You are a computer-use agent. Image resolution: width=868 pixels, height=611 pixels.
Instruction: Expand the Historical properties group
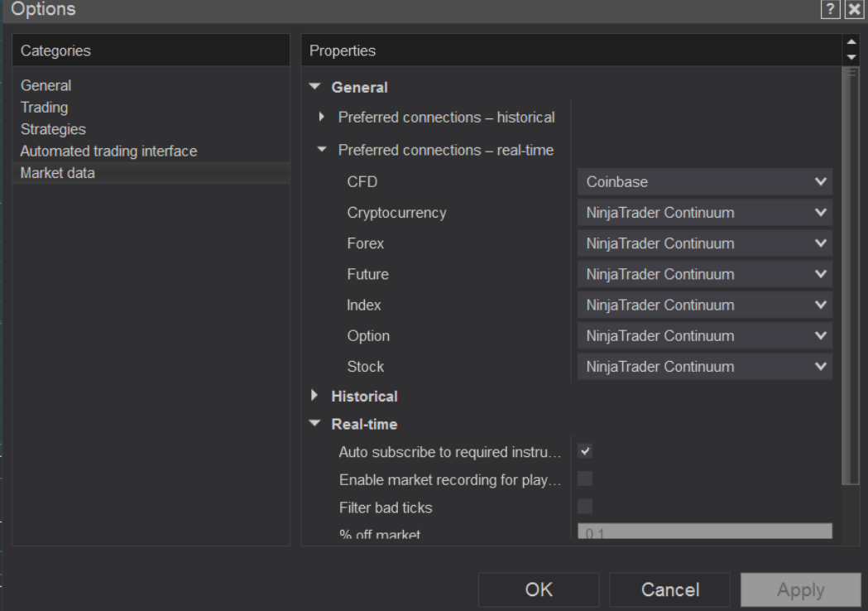[314, 396]
